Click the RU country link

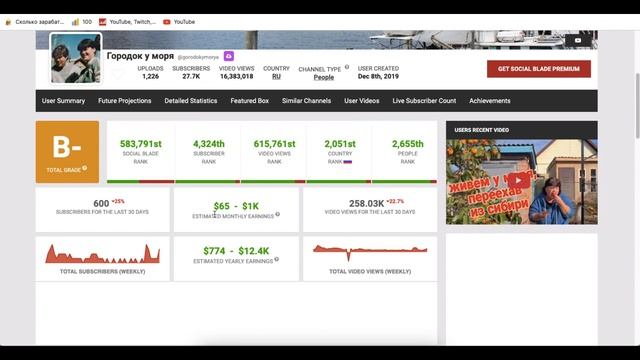click(276, 76)
